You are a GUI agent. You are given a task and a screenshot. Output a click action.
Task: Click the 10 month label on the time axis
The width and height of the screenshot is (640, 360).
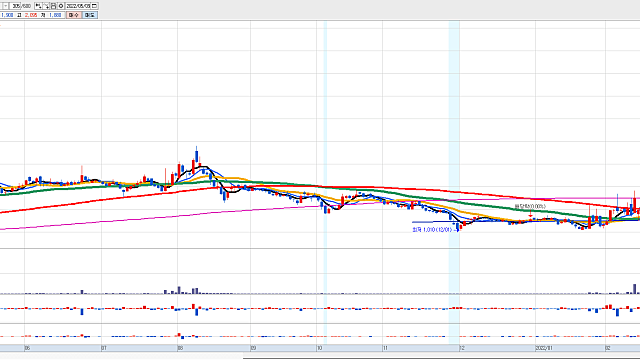click(320, 348)
